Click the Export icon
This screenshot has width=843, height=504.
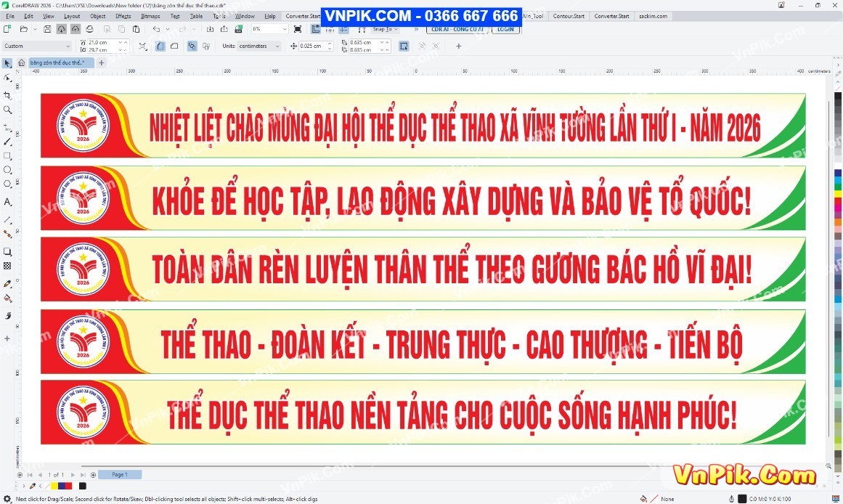click(224, 29)
